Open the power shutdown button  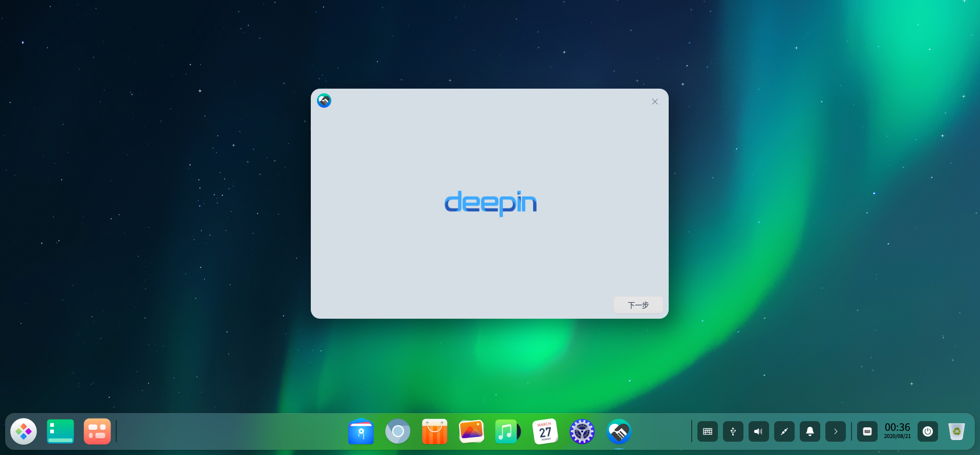pos(928,431)
